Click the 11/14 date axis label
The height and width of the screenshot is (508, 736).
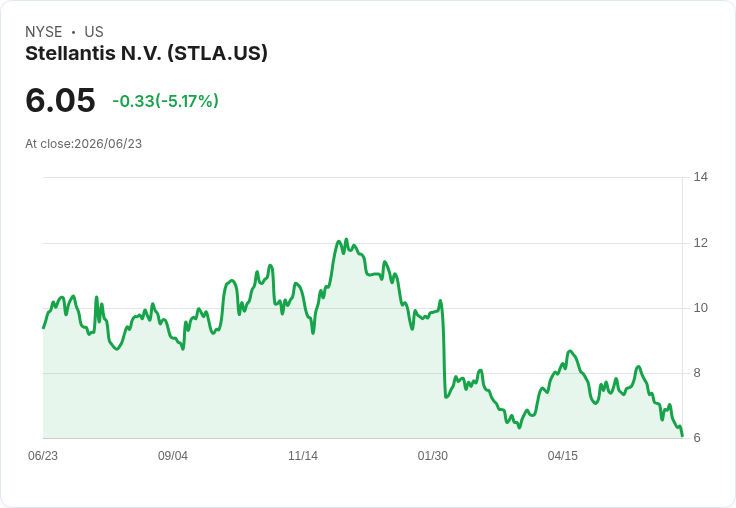[x=303, y=456]
